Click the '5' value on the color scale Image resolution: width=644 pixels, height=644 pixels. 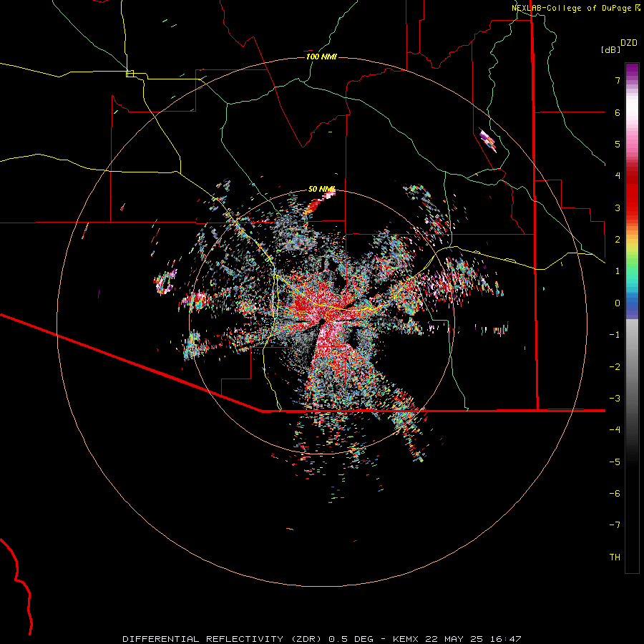coord(618,144)
